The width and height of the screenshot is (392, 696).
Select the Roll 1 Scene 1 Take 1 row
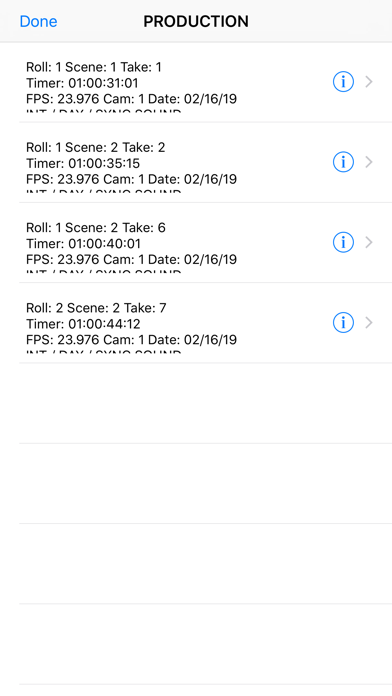click(x=196, y=82)
